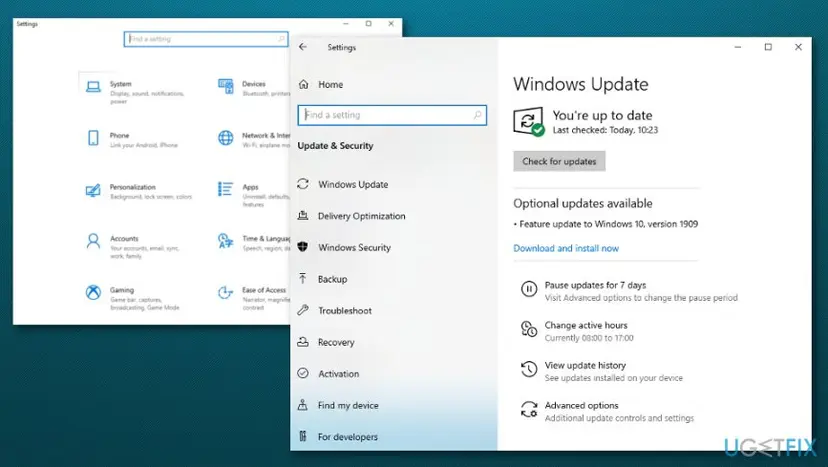Open Advanced options for updates

tap(581, 406)
